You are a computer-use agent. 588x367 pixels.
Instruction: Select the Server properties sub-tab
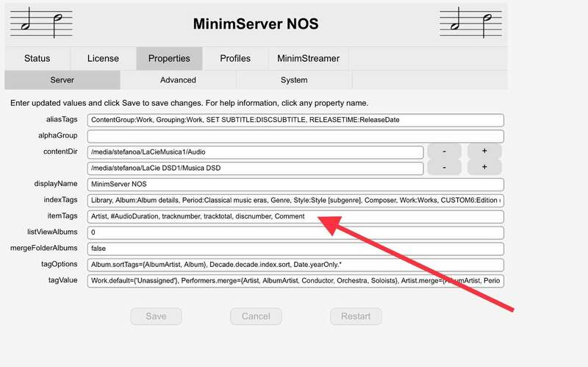[62, 79]
